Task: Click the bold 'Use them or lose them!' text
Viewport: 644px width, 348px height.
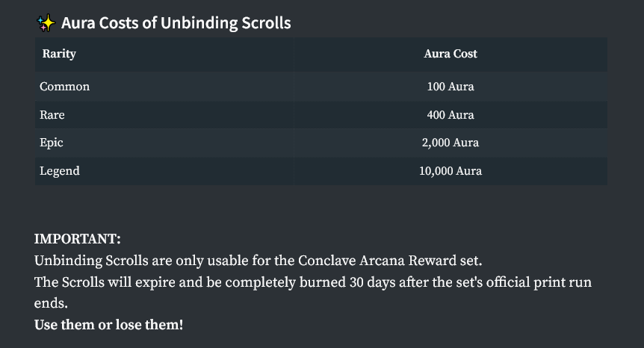Action: (108, 326)
